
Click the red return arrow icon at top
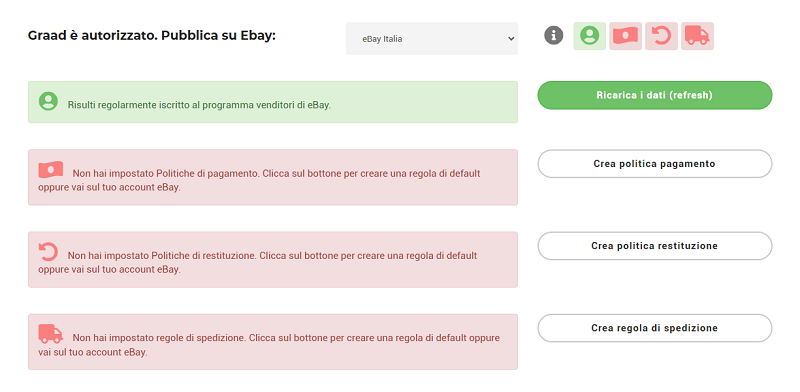coord(661,36)
